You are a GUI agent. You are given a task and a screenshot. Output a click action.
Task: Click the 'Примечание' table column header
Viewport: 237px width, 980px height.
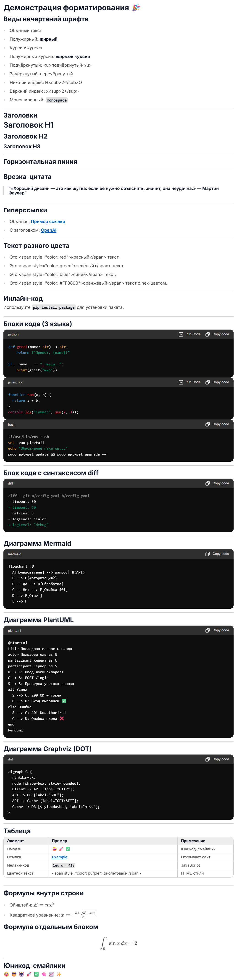(193, 841)
